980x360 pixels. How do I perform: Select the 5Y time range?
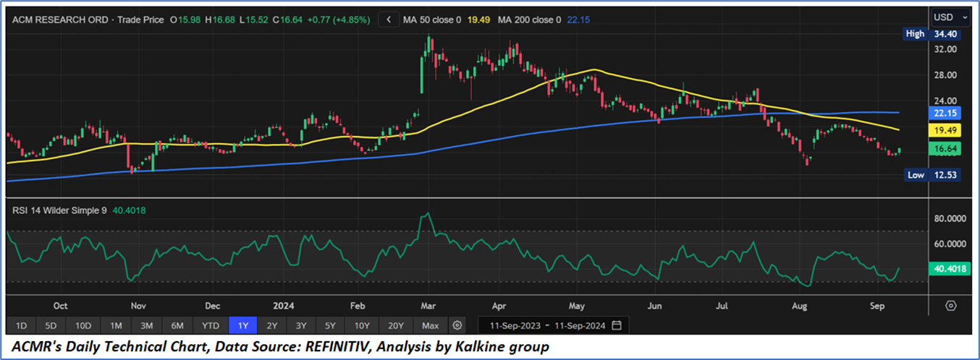click(329, 325)
